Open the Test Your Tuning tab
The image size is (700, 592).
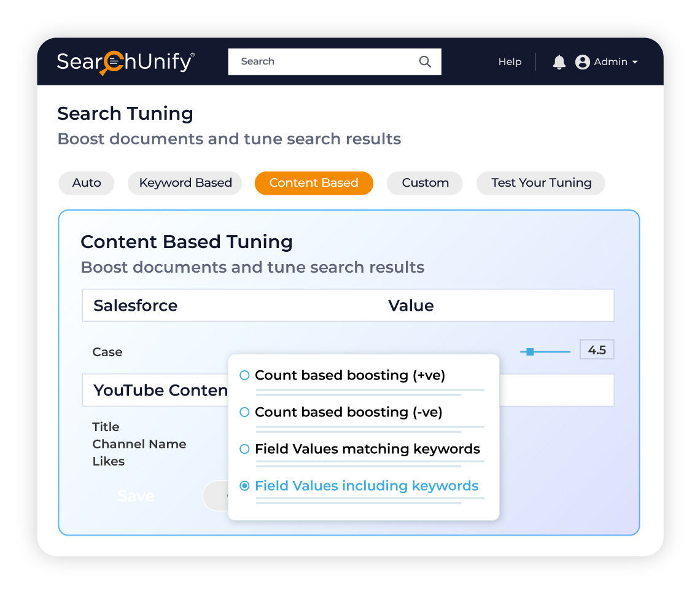point(541,183)
